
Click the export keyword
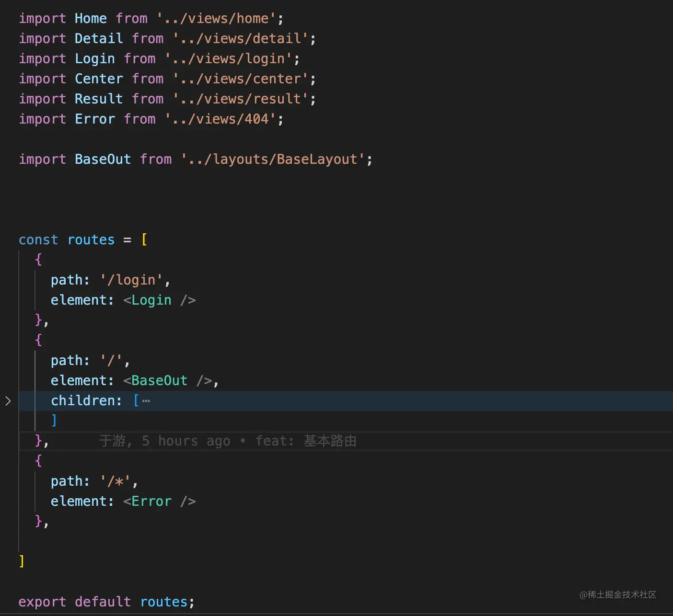click(42, 602)
